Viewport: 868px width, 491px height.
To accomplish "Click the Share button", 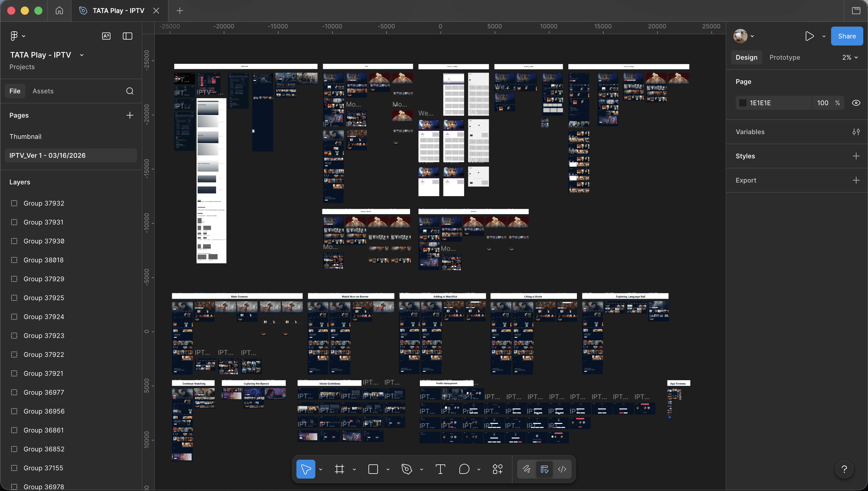I will pos(846,36).
